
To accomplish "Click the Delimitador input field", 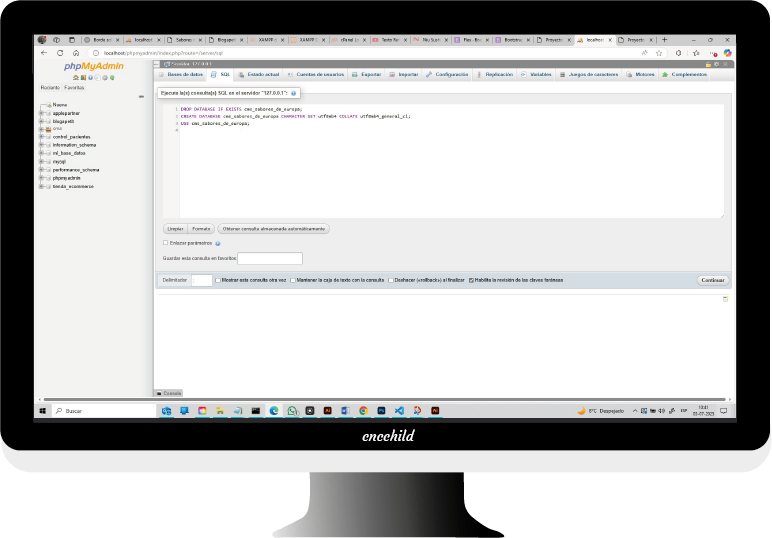I will [x=201, y=280].
